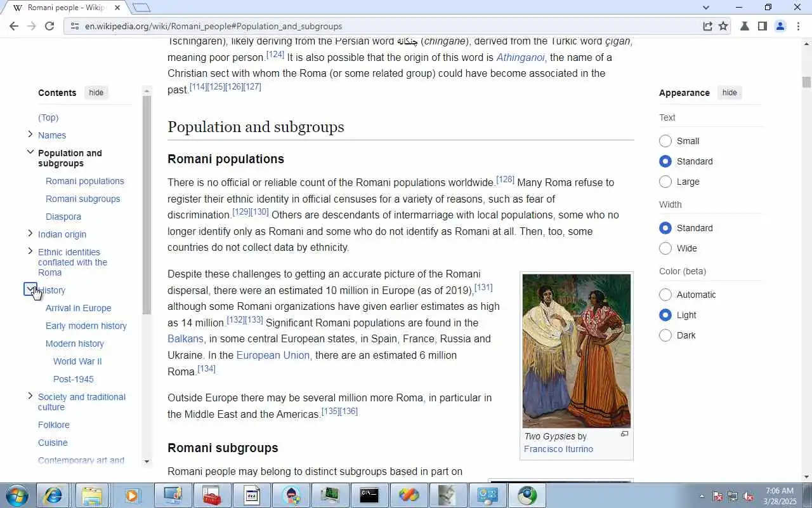
Task: Open the hacker-figure taskbar app
Action: tap(291, 495)
